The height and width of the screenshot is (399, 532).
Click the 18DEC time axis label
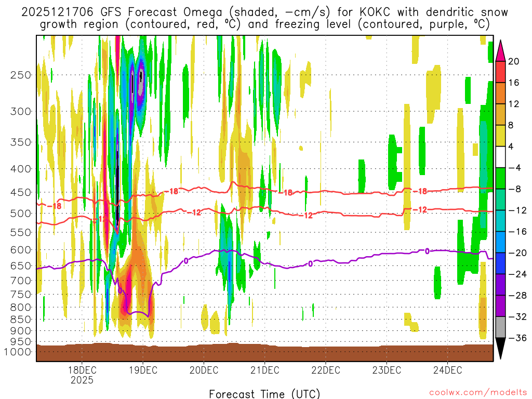click(x=82, y=370)
